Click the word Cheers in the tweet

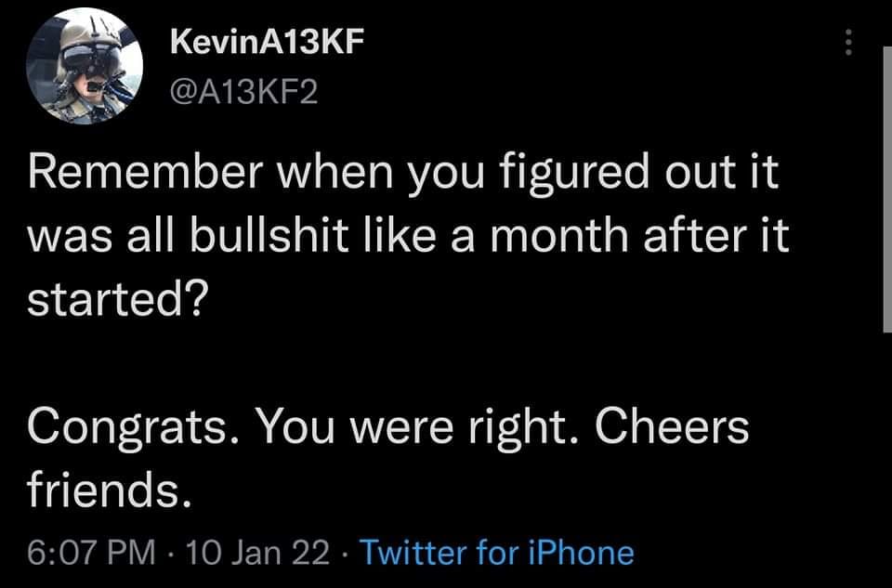click(671, 427)
